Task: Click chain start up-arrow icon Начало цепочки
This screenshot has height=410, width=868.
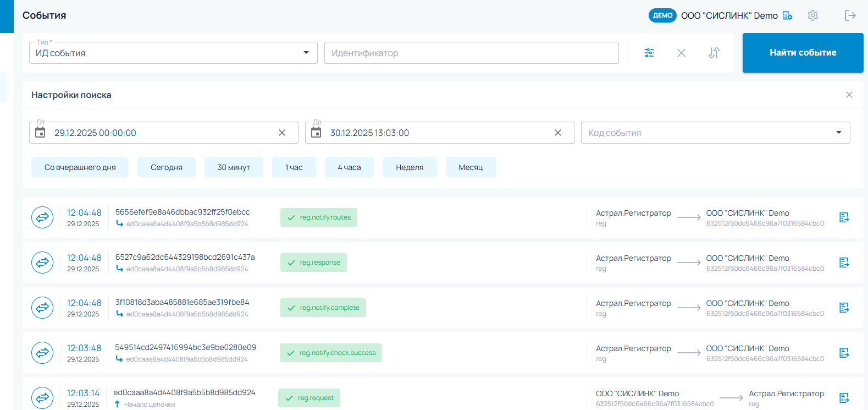Action: 117,404
